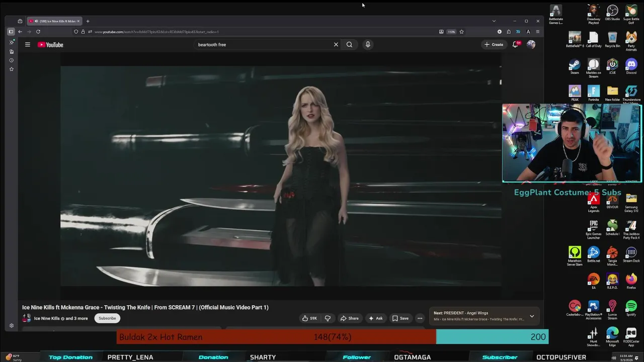
Task: Open the YouTube account avatar menu
Action: click(x=531, y=45)
